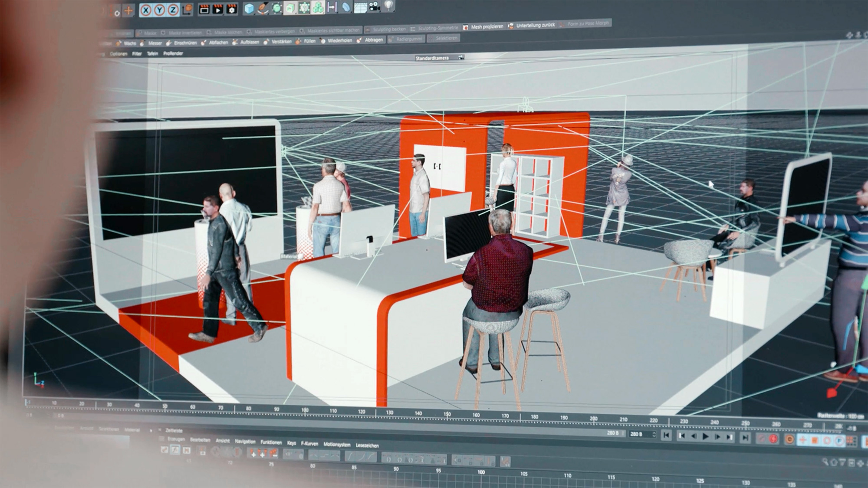Click the green stacked cubes array icon

point(318,7)
